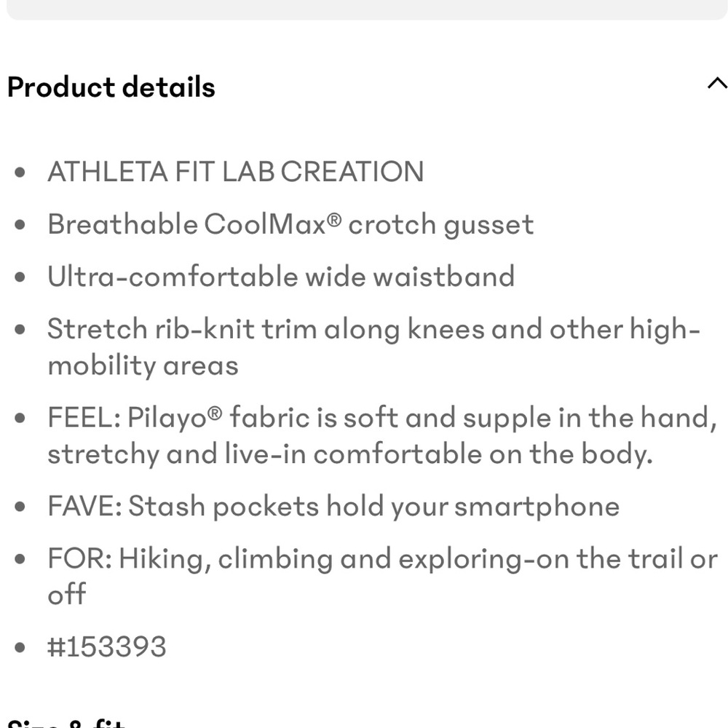This screenshot has width=728, height=728.
Task: Select the Ultra-comfortable wide waistband text
Action: (281, 277)
